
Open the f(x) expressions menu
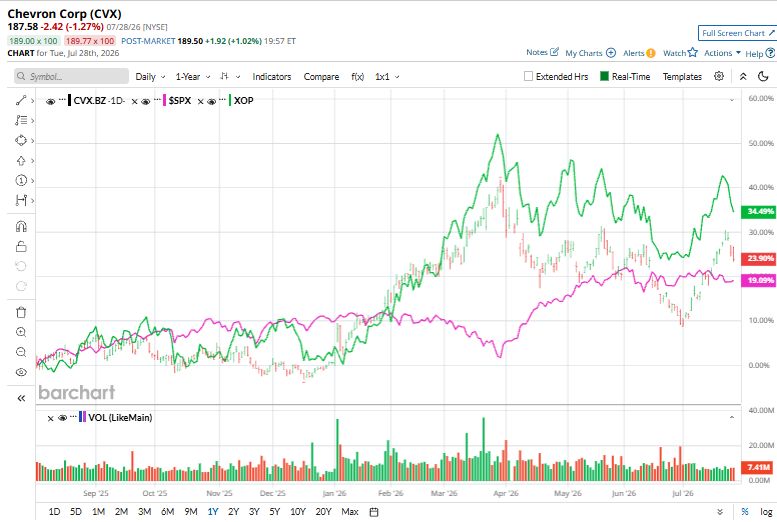[357, 76]
